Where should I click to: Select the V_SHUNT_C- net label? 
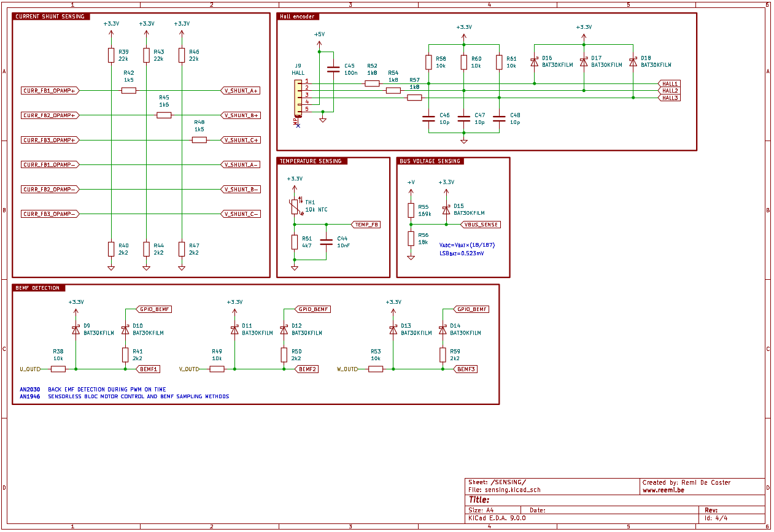click(x=240, y=214)
